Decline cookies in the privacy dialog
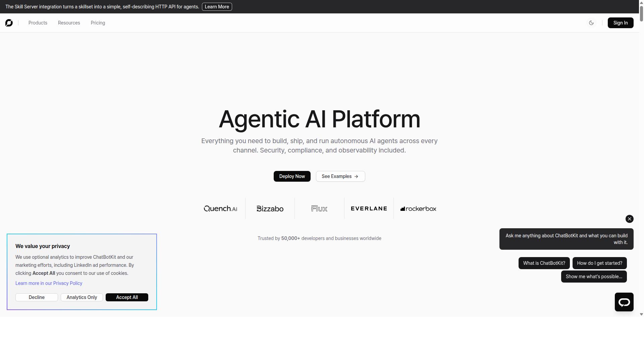The width and height of the screenshot is (644, 362). (x=37, y=297)
